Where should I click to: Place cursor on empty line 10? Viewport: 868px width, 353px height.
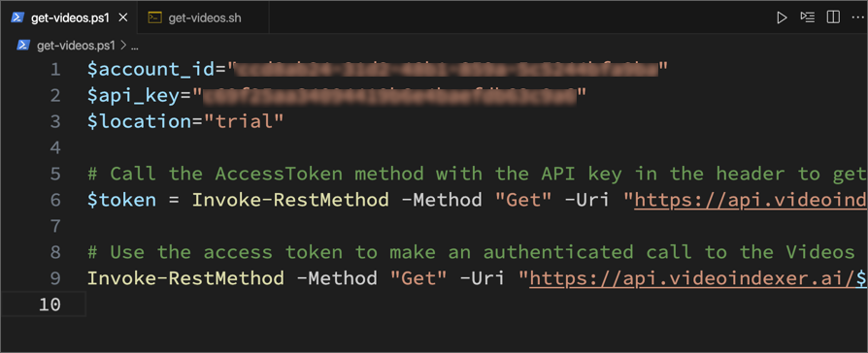476,305
